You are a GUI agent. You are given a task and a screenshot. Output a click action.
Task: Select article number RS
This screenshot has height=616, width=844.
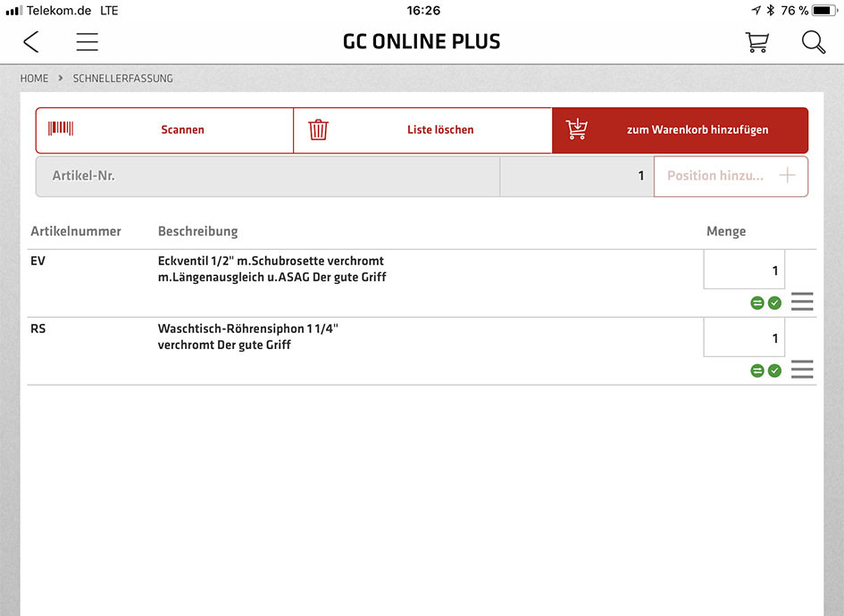point(38,329)
